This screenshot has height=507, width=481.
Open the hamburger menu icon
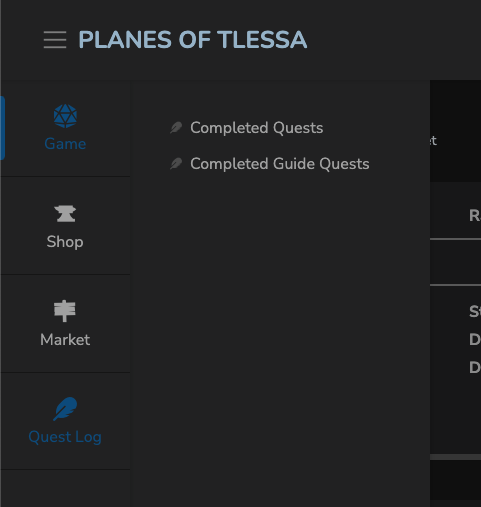[x=55, y=40]
